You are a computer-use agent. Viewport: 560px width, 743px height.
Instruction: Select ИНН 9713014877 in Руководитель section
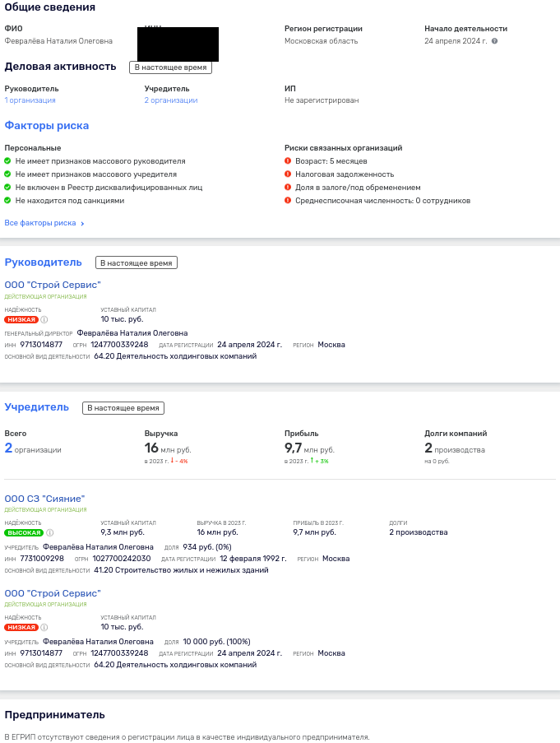click(x=41, y=345)
